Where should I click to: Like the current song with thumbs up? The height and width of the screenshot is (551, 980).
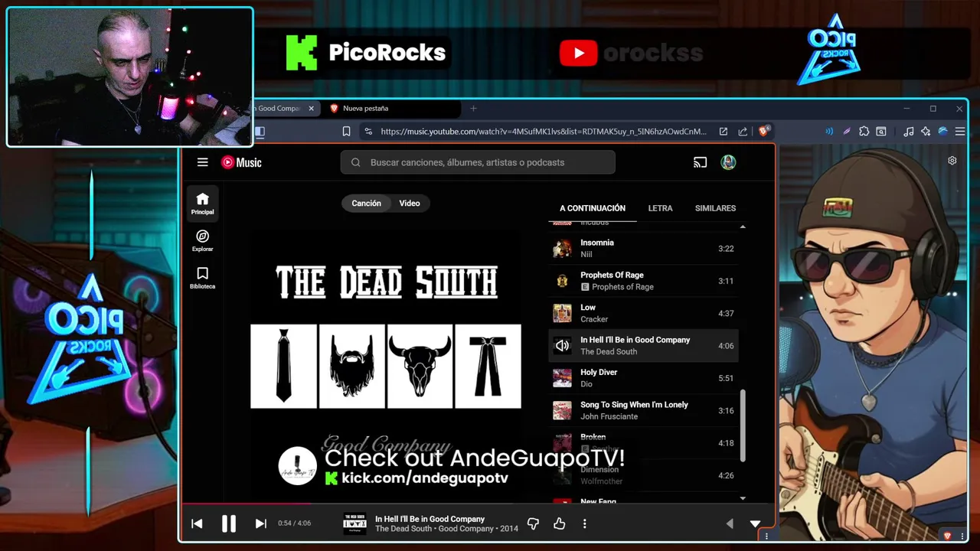[559, 523]
